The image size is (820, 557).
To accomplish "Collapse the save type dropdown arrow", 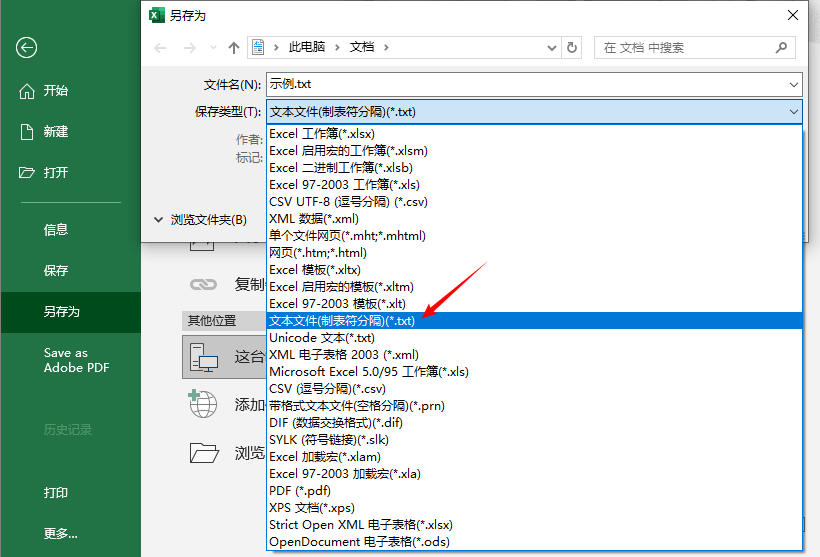I will point(793,112).
